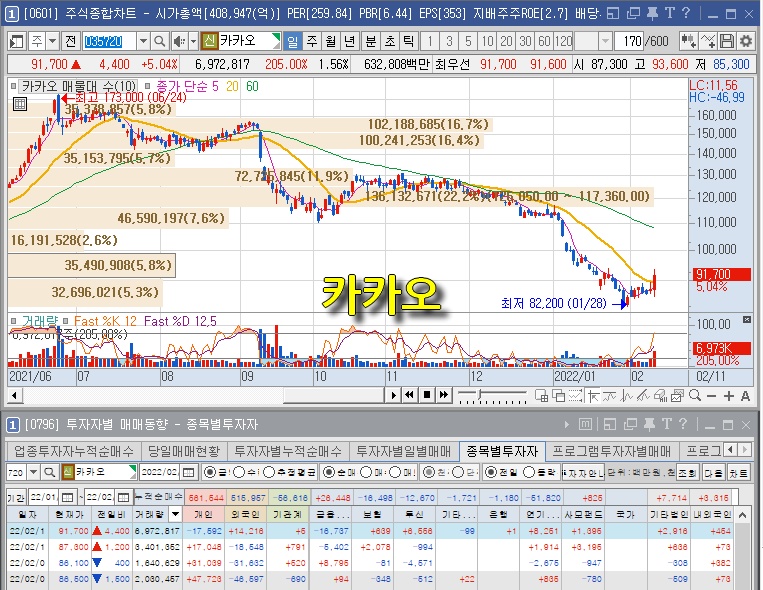763x590 pixels.
Task: Open the calendar picker next to 2022/02 date
Action: tap(188, 472)
